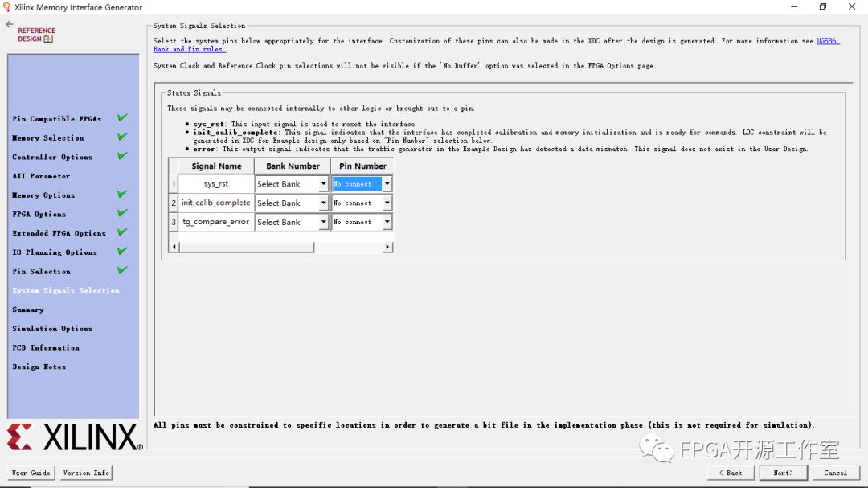
Task: Click green checkmark beside Controller Options
Action: coord(122,156)
